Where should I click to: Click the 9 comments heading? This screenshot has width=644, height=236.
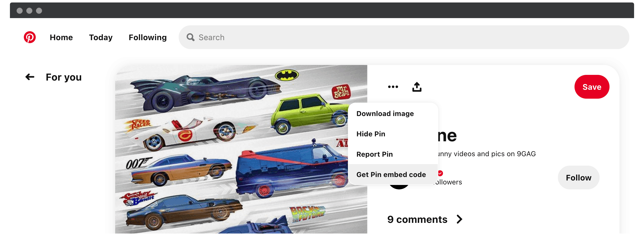click(417, 219)
